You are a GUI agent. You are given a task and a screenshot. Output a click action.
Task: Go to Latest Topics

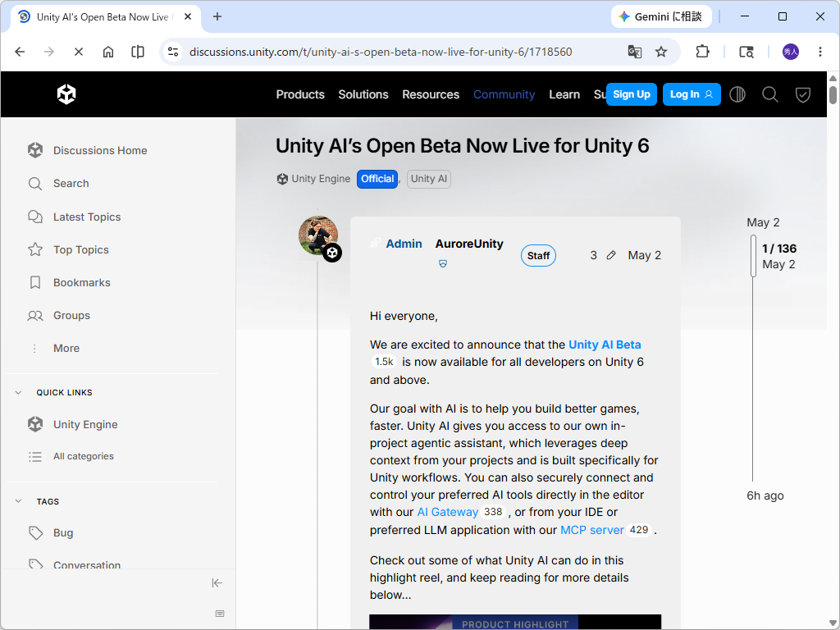pyautogui.click(x=87, y=217)
